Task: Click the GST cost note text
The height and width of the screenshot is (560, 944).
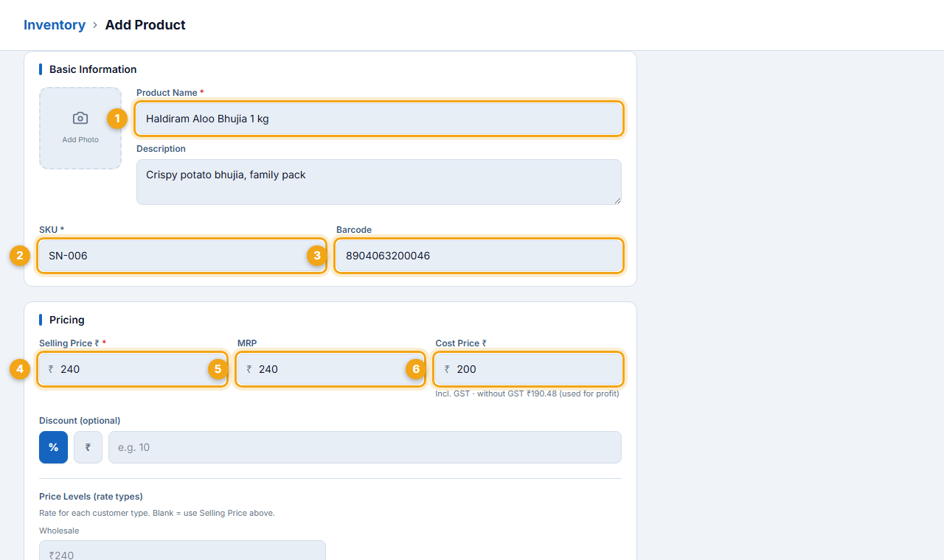Action: [527, 393]
